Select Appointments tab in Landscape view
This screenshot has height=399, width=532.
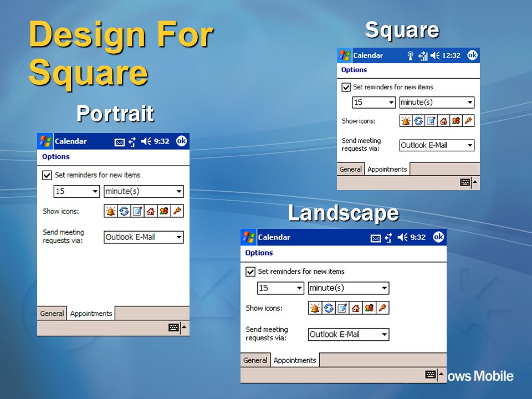(295, 360)
